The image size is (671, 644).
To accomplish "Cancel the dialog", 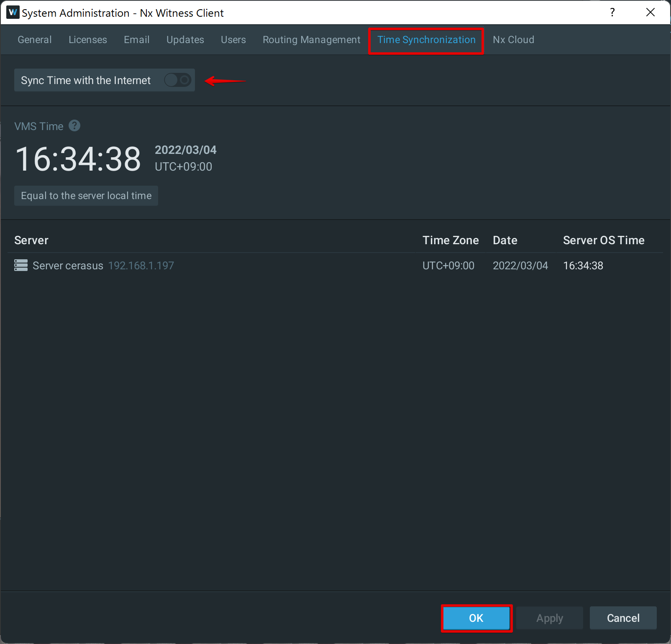I will [623, 618].
